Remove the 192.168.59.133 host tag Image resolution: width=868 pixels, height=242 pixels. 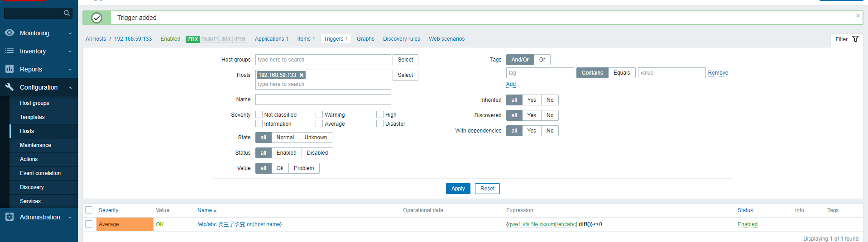[x=302, y=75]
